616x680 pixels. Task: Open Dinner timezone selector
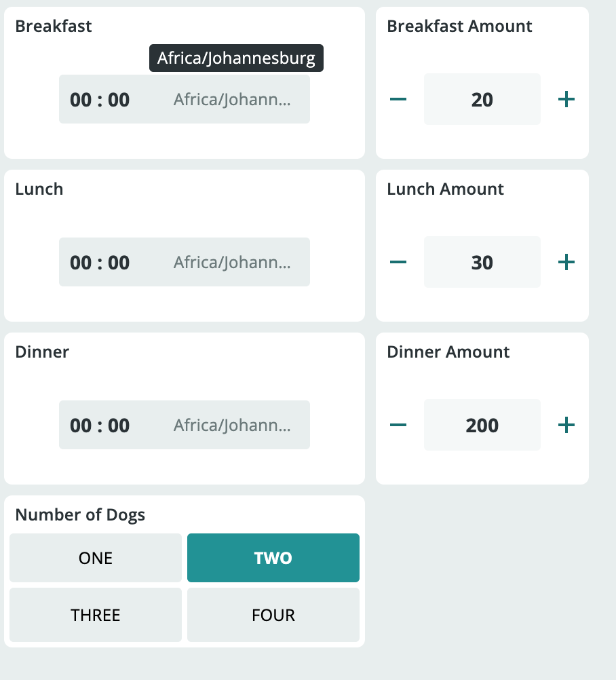(x=232, y=426)
